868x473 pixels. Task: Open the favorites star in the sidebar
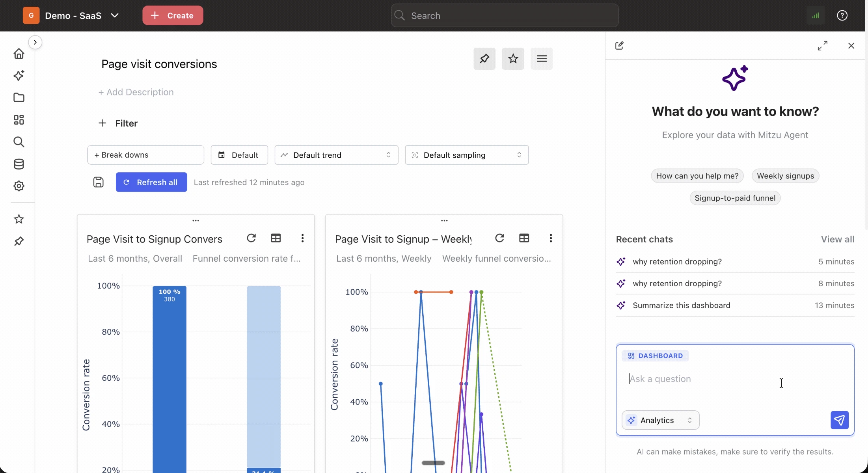pos(19,219)
